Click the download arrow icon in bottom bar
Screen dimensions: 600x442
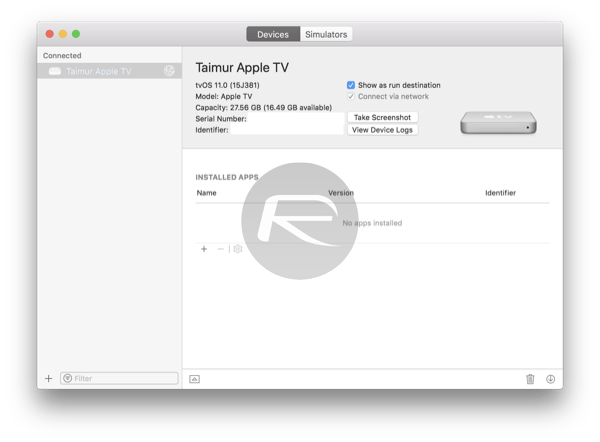point(550,379)
